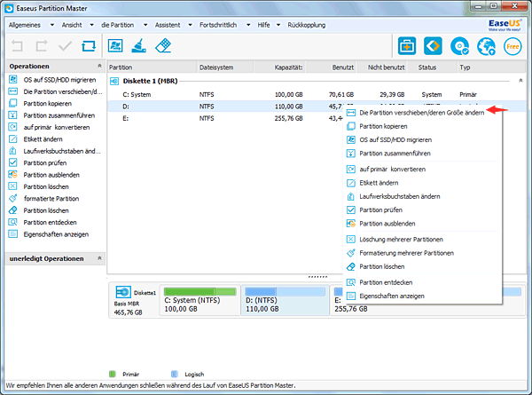The width and height of the screenshot is (532, 395).
Task: Click 'auf primär konvertieren' in Operationen sidebar
Action: click(x=57, y=127)
